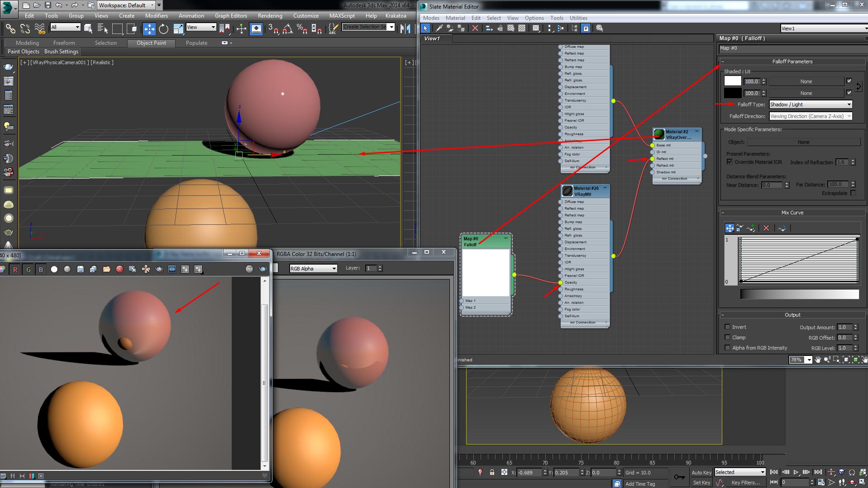Screen dimensions: 868x488
Task: Open the Workspace Default dropdown
Action: coord(126,5)
